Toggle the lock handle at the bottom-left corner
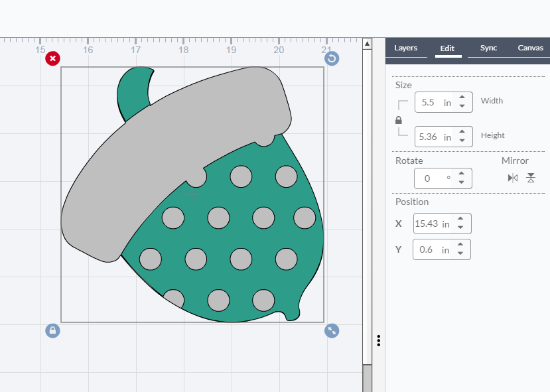This screenshot has height=392, width=550. pyautogui.click(x=52, y=330)
